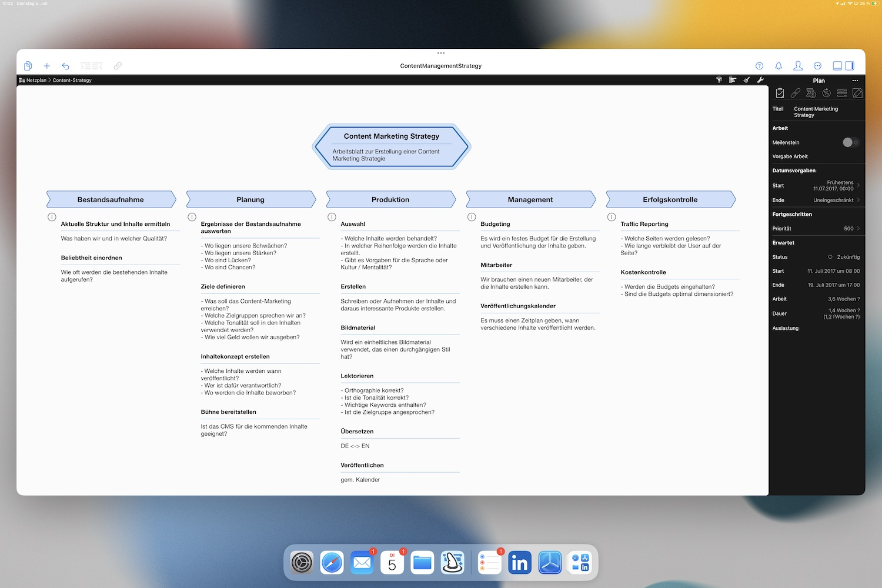Open the filter options in the toolbar

point(719,80)
